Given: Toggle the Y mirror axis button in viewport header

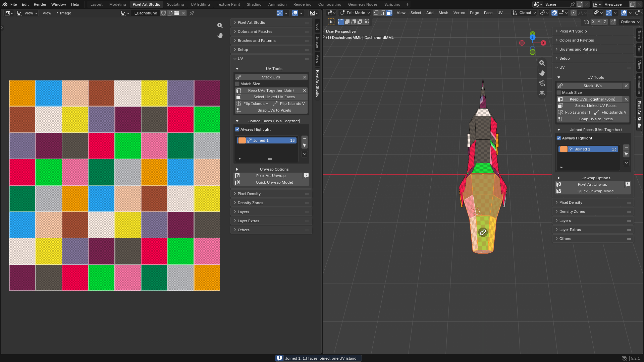Looking at the screenshot, I should (599, 22).
